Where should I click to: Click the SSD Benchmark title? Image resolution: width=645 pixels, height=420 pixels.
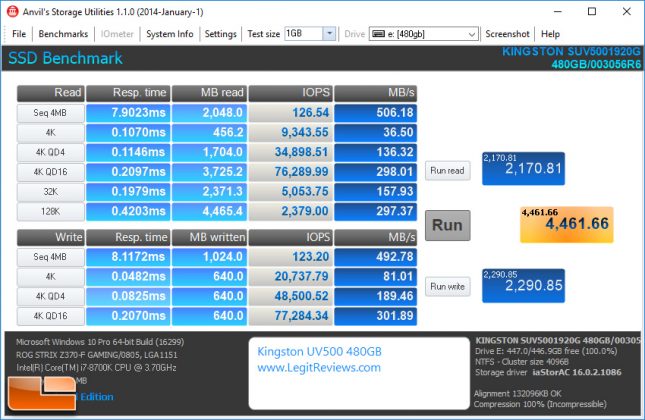[x=65, y=58]
